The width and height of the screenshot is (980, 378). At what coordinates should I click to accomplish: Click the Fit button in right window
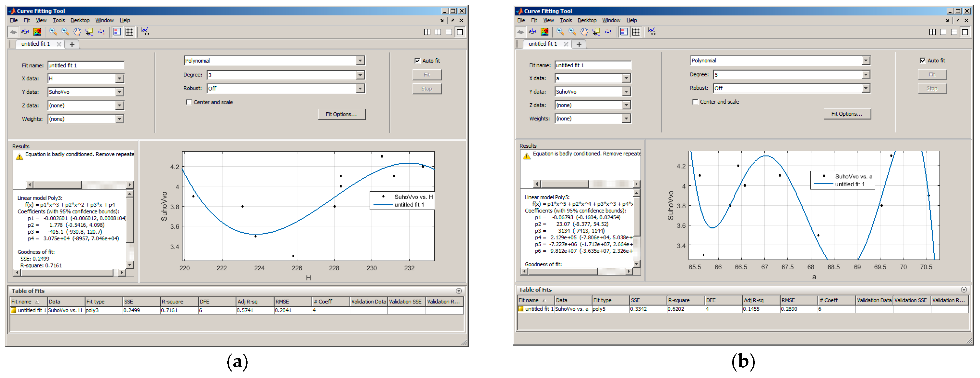(x=932, y=75)
